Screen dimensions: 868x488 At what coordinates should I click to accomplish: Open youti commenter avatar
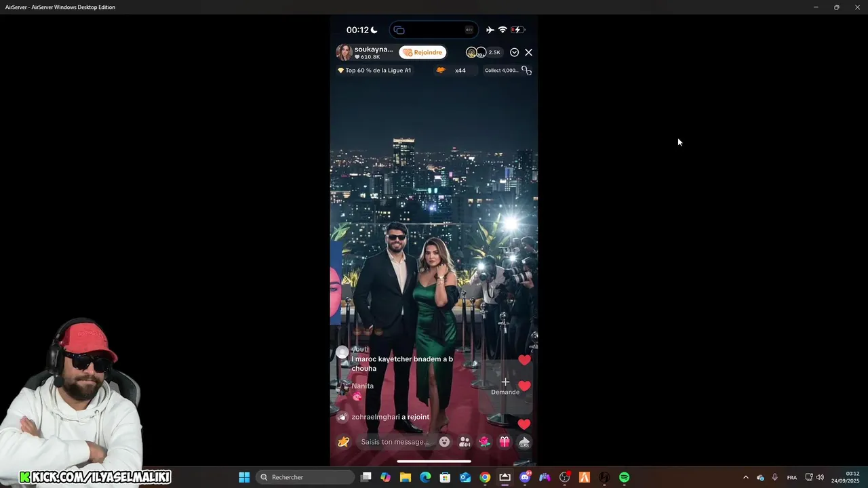342,352
